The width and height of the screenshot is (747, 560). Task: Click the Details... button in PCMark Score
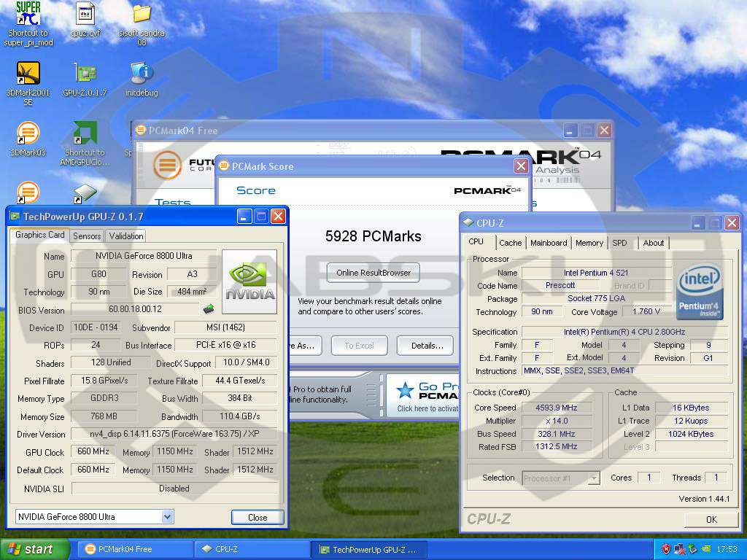pos(427,346)
